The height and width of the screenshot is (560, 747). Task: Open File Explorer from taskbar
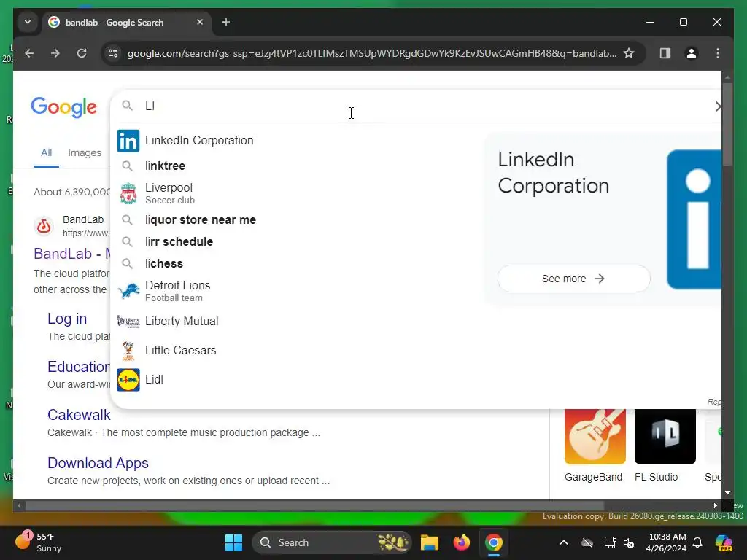(429, 542)
